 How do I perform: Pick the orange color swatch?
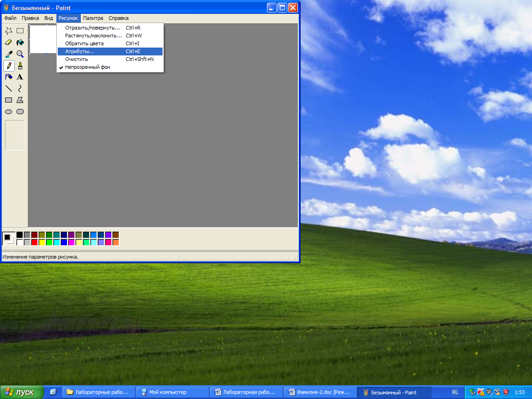(116, 242)
